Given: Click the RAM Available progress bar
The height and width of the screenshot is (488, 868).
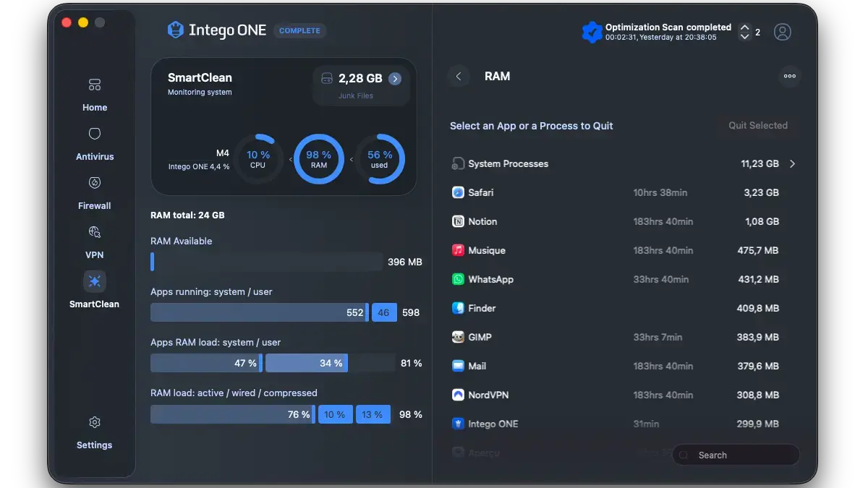Looking at the screenshot, I should click(x=266, y=262).
